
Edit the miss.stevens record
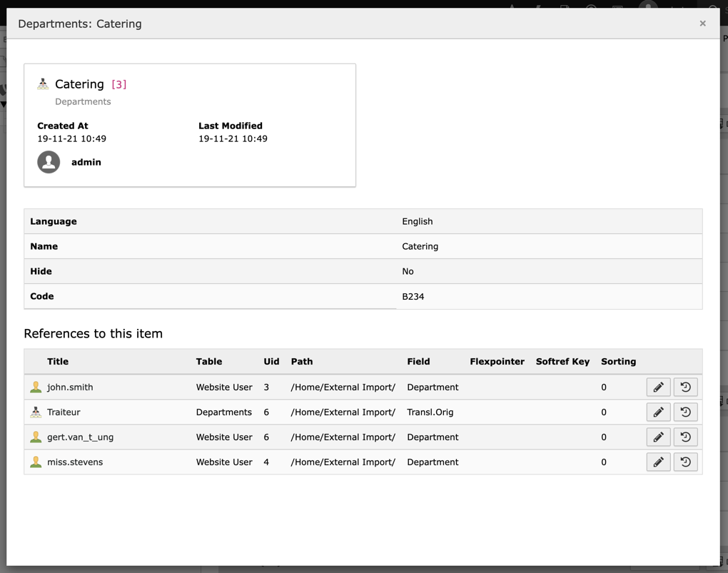point(658,462)
